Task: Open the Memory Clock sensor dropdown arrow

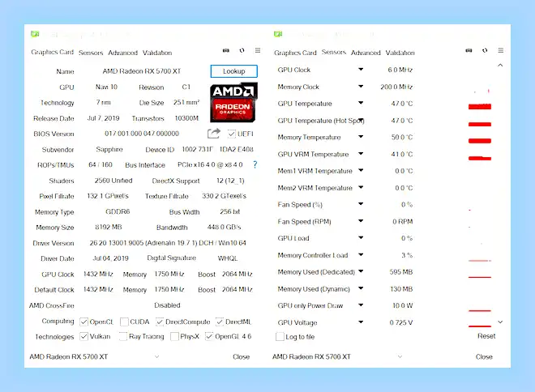Action: click(361, 86)
